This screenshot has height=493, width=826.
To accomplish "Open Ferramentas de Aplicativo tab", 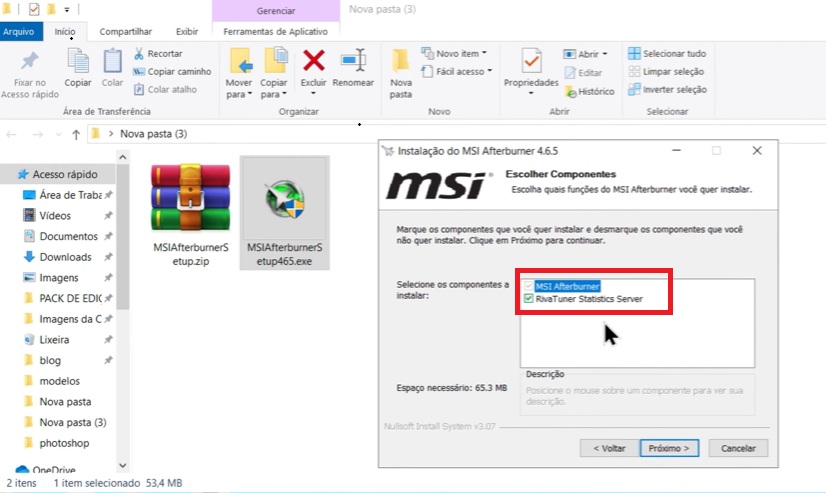I will pos(276,32).
